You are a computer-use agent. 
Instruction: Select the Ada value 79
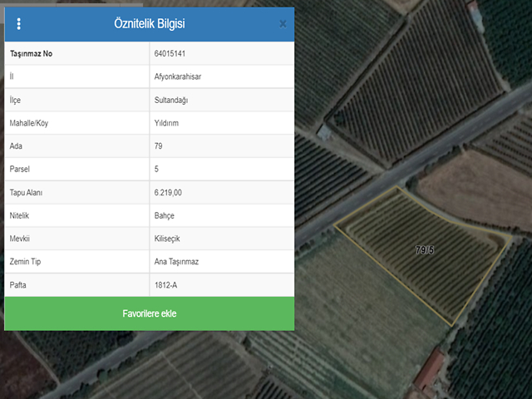159,146
